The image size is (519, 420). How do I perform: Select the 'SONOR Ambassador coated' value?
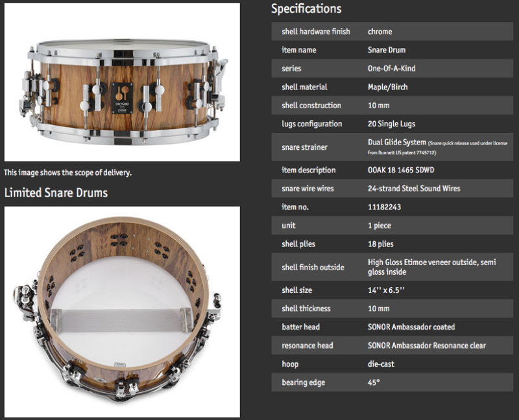point(411,327)
